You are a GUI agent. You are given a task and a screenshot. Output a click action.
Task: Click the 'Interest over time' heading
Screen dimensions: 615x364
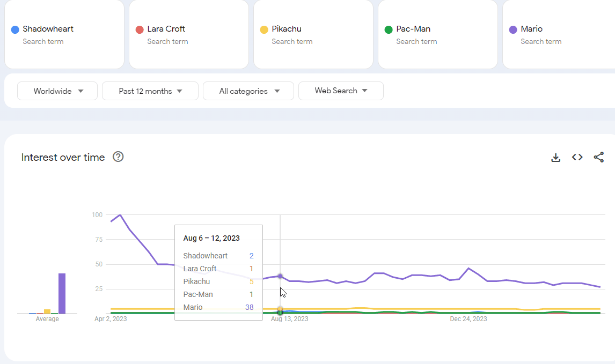(x=63, y=158)
